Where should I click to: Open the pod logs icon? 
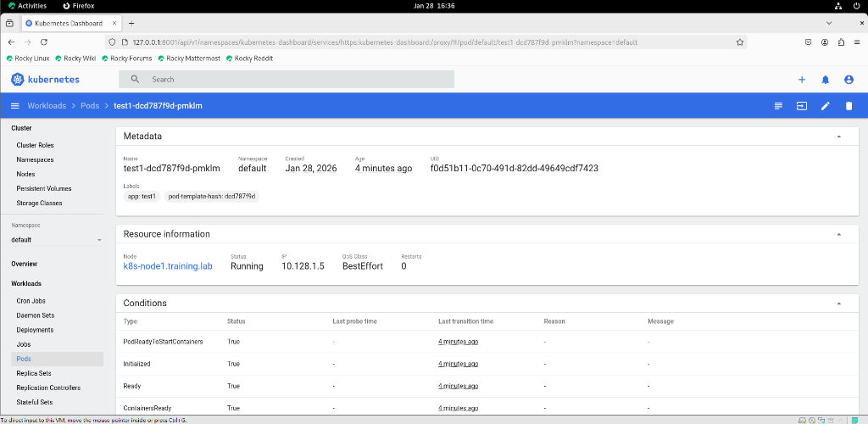pyautogui.click(x=778, y=106)
